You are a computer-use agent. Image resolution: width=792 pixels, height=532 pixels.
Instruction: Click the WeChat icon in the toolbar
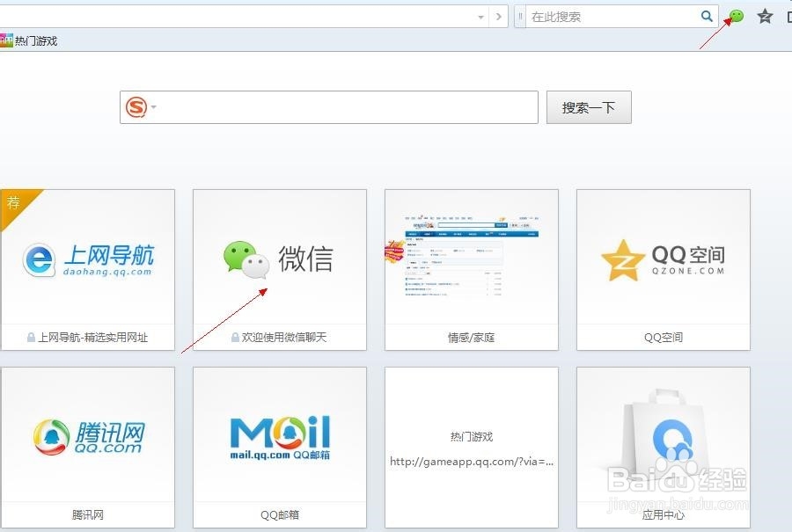737,16
